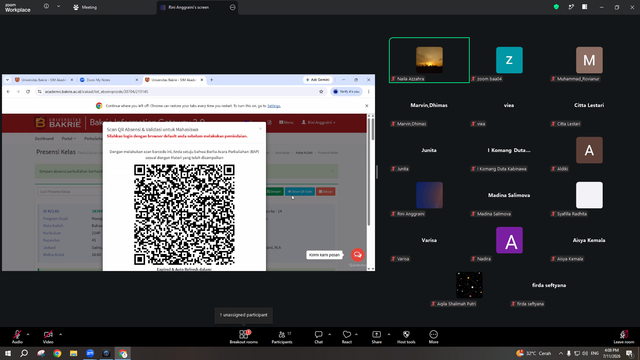Screen dimensions: 640x360
Task: Click Aqila Shalimah Putri's avatar tile
Action: 469,285
